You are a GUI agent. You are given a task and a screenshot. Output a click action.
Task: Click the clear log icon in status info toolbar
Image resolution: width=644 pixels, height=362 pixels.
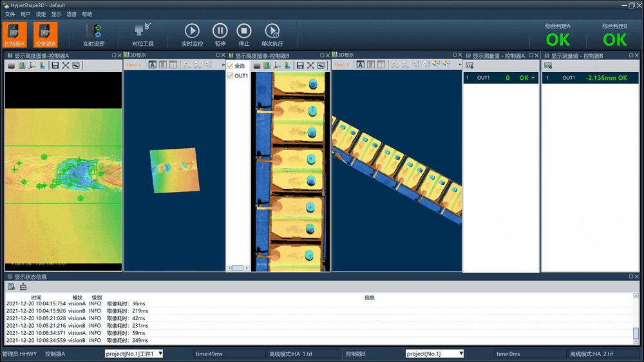(23, 287)
